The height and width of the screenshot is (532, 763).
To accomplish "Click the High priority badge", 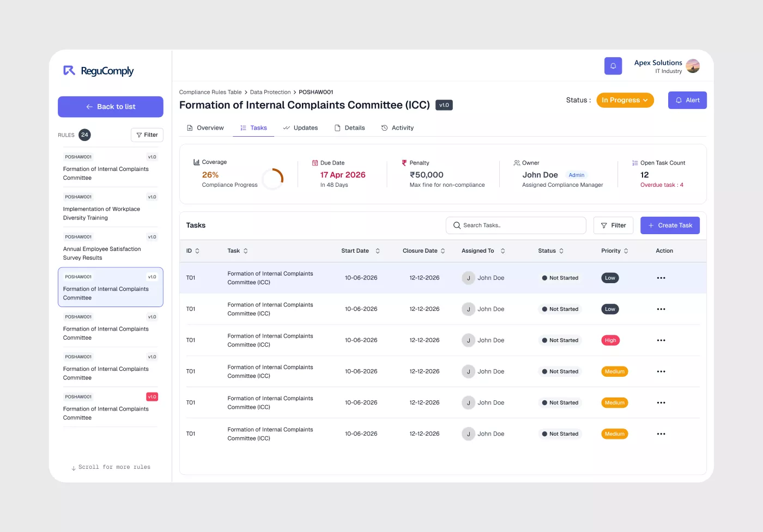I will tap(610, 340).
